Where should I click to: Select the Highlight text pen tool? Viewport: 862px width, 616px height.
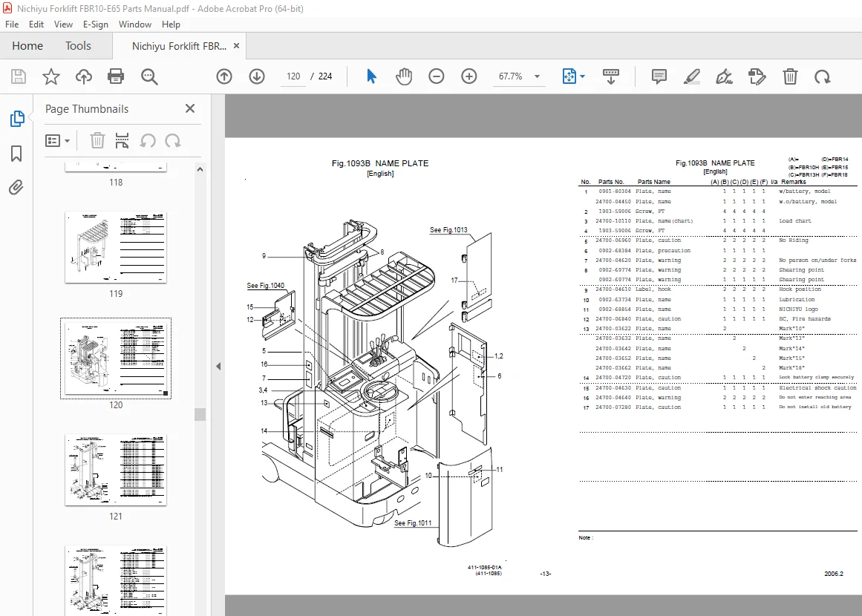pyautogui.click(x=691, y=76)
